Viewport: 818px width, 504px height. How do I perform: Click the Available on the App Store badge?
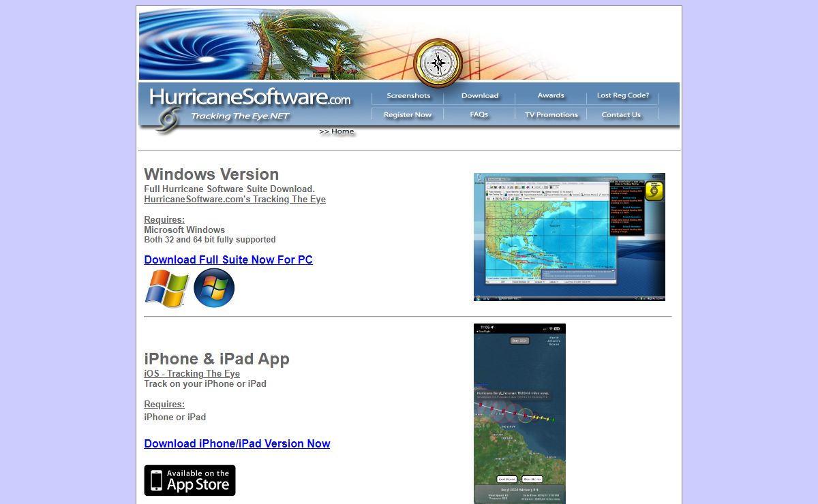point(190,480)
